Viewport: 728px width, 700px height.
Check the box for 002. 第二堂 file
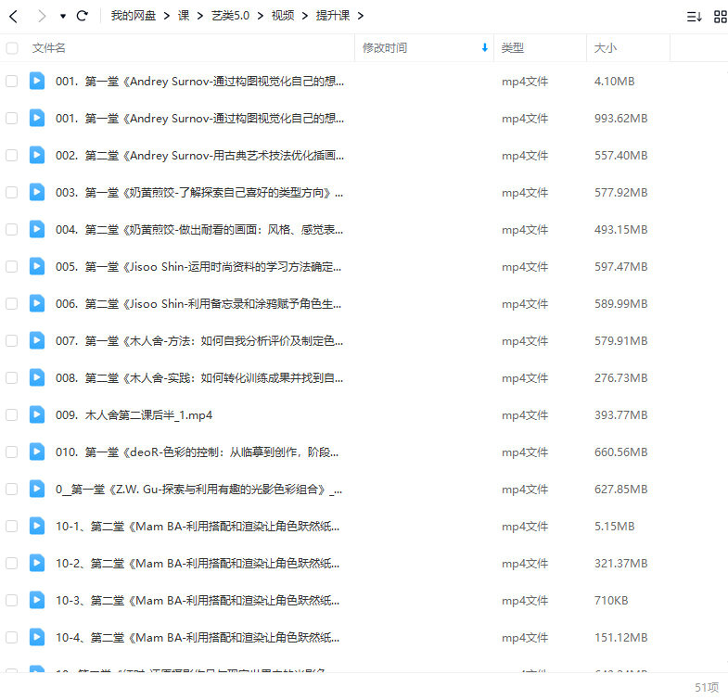coord(12,155)
